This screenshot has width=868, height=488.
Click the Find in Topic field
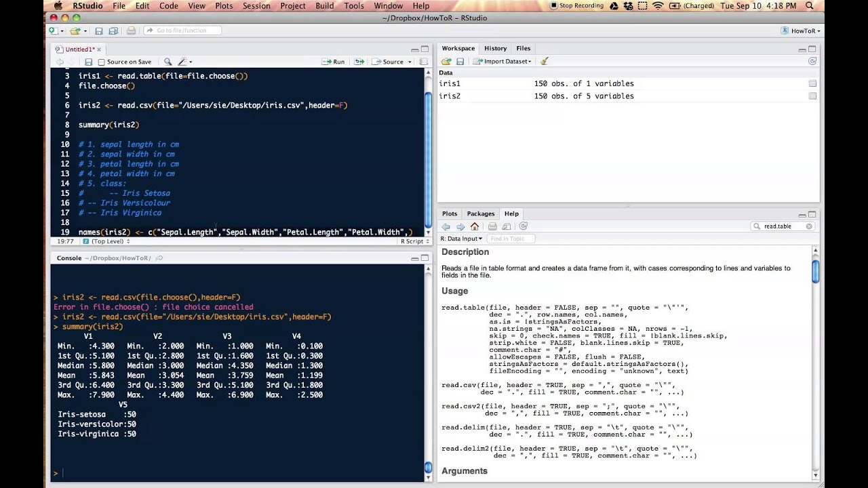(x=510, y=239)
